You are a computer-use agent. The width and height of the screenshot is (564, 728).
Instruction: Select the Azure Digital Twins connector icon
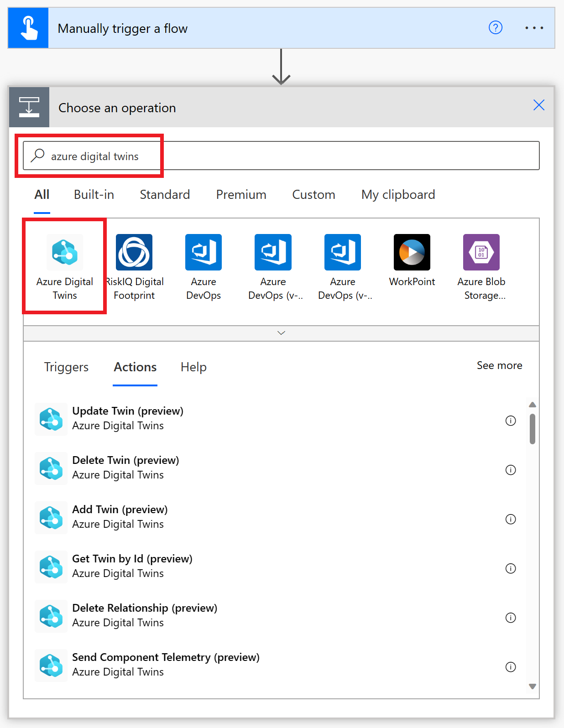tap(65, 252)
